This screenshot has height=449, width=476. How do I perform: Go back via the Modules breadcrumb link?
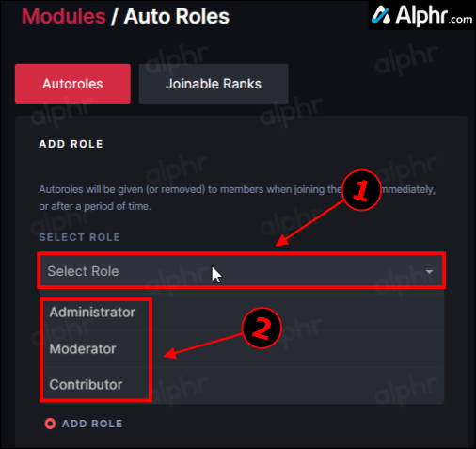point(64,16)
